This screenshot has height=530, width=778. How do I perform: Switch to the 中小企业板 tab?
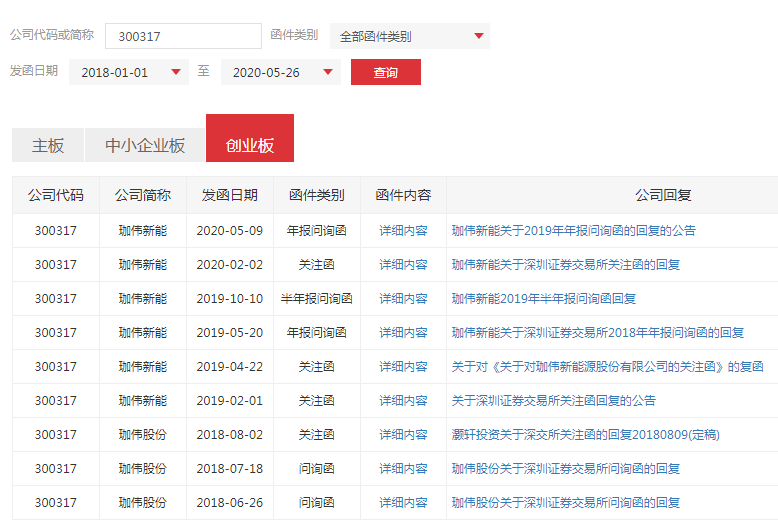(145, 145)
